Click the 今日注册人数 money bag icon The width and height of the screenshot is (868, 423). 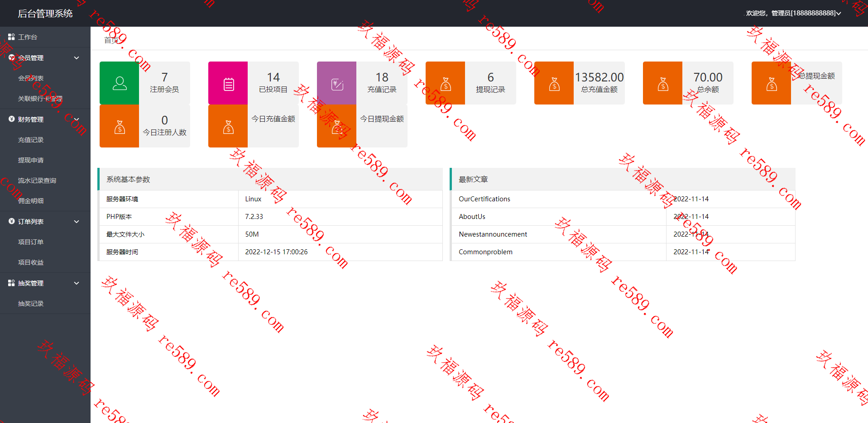[x=120, y=126]
